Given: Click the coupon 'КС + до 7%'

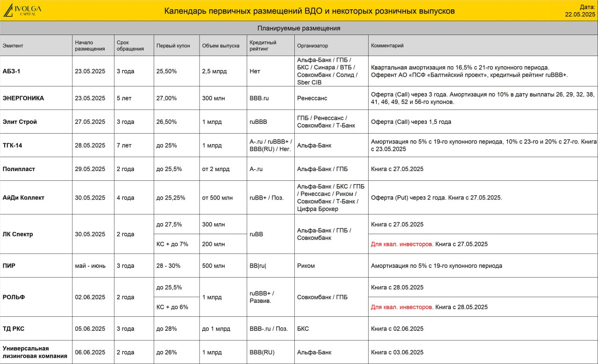Looking at the screenshot, I should pyautogui.click(x=172, y=244).
